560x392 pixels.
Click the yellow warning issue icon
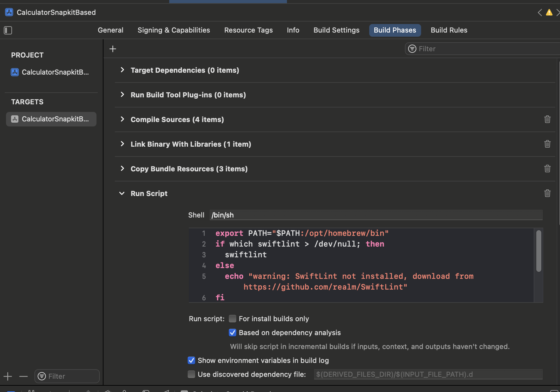pyautogui.click(x=549, y=12)
